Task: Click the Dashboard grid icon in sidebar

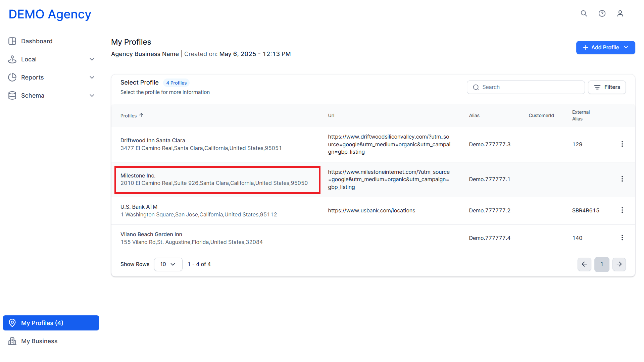Action: click(x=12, y=41)
